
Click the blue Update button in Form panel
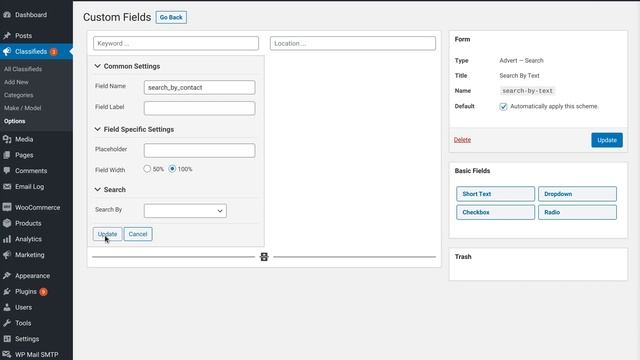607,140
